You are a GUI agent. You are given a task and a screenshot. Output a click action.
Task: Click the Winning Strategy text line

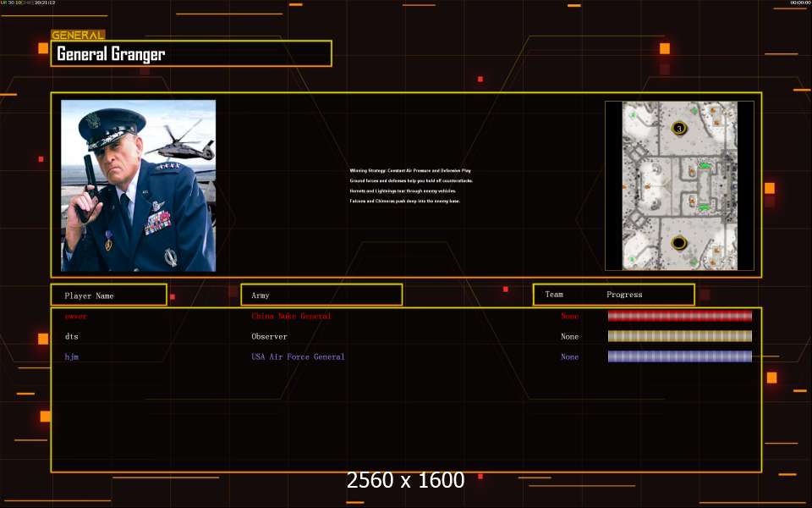tap(410, 171)
